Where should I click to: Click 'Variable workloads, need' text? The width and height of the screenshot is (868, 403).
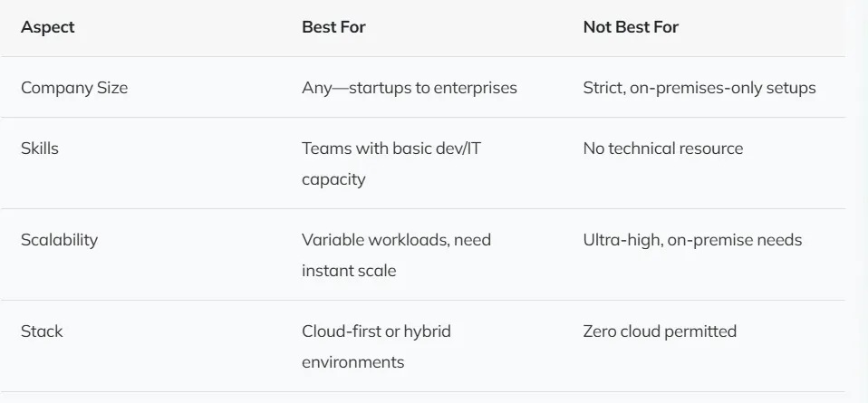pyautogui.click(x=395, y=240)
